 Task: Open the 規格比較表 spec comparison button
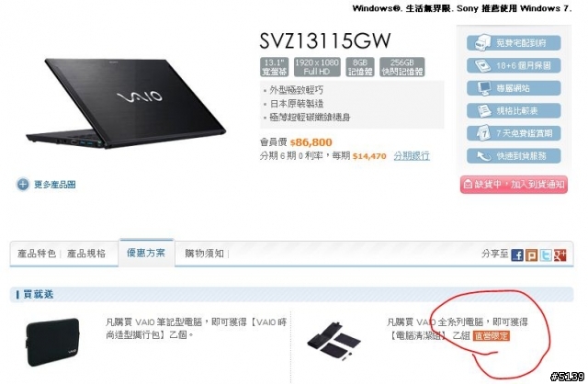514,110
